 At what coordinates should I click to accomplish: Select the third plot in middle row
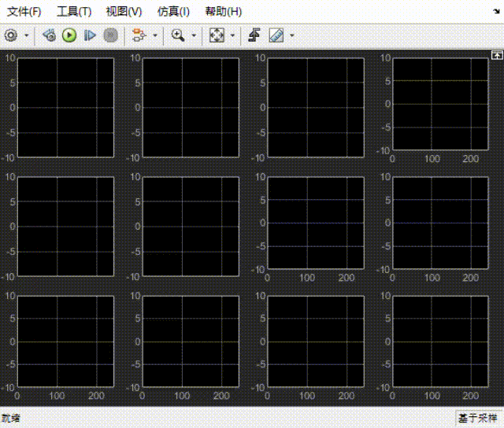[316, 223]
